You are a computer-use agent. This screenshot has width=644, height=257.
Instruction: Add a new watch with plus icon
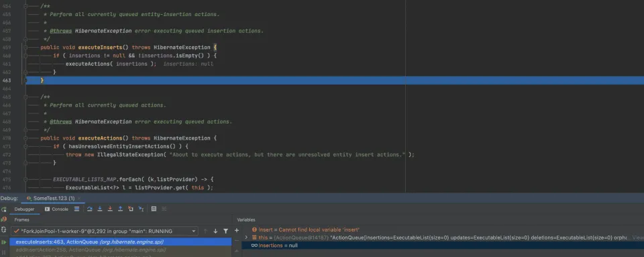click(237, 231)
